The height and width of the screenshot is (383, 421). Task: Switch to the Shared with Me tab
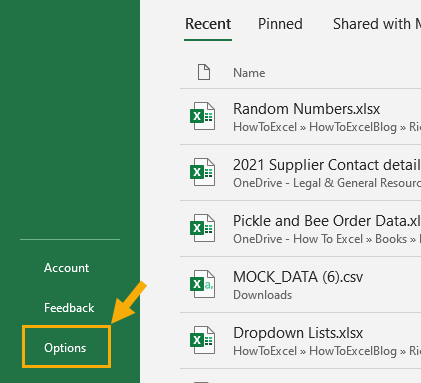click(x=377, y=24)
